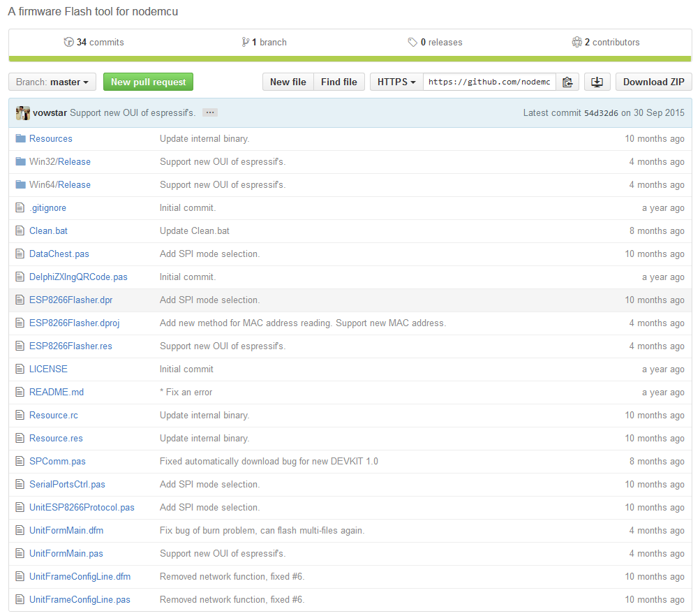The width and height of the screenshot is (700, 616).
Task: Click the Find file button
Action: 339,82
